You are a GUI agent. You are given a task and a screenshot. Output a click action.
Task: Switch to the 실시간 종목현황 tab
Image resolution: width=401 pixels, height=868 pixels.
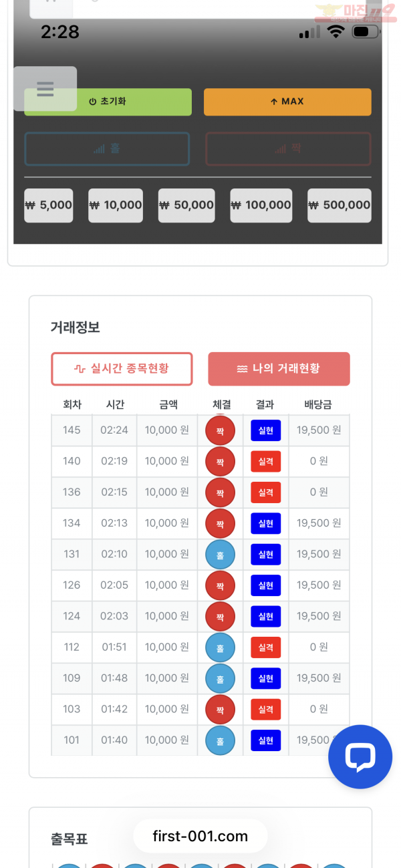click(122, 368)
